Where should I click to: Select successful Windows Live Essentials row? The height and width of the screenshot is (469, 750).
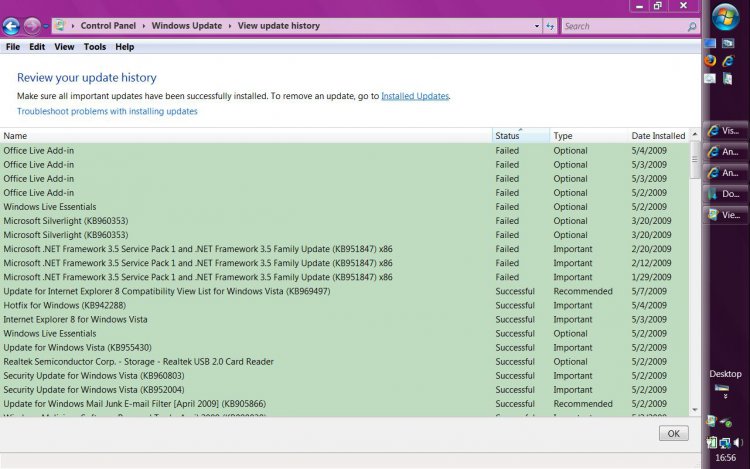[x=344, y=334]
